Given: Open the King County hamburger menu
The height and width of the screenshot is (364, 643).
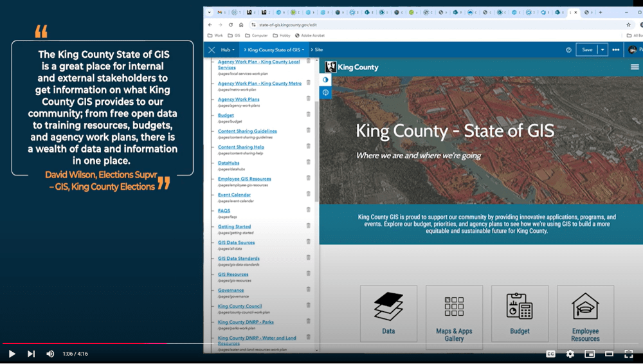Looking at the screenshot, I should click(x=635, y=67).
